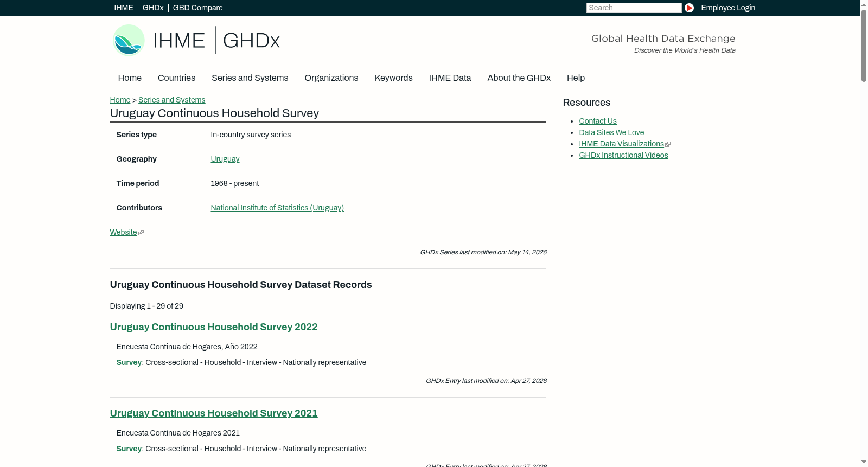Open GHDx Instructional Videos link
The image size is (868, 467).
coord(623,155)
